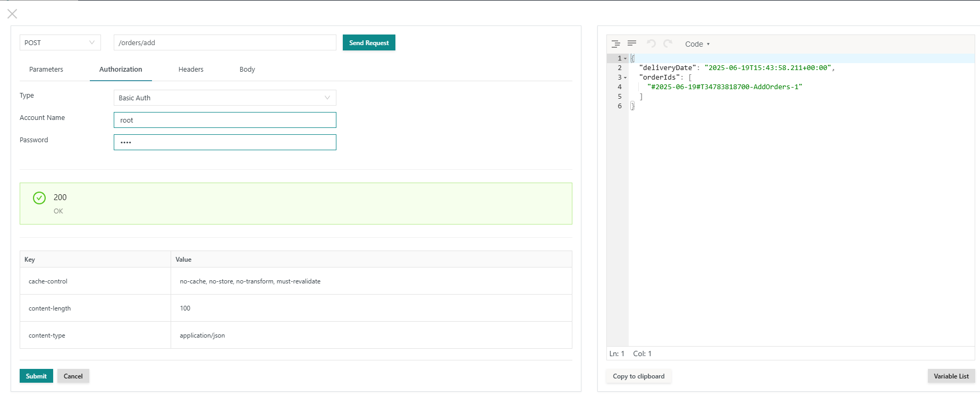The width and height of the screenshot is (980, 405).
Task: Click the Ln: 1 status indicator
Action: (616, 354)
